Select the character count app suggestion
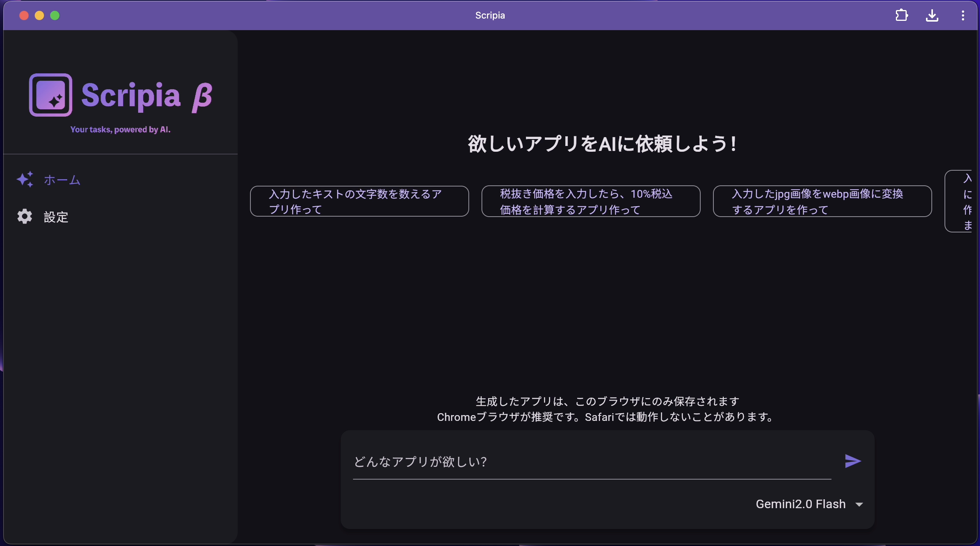 click(x=359, y=201)
